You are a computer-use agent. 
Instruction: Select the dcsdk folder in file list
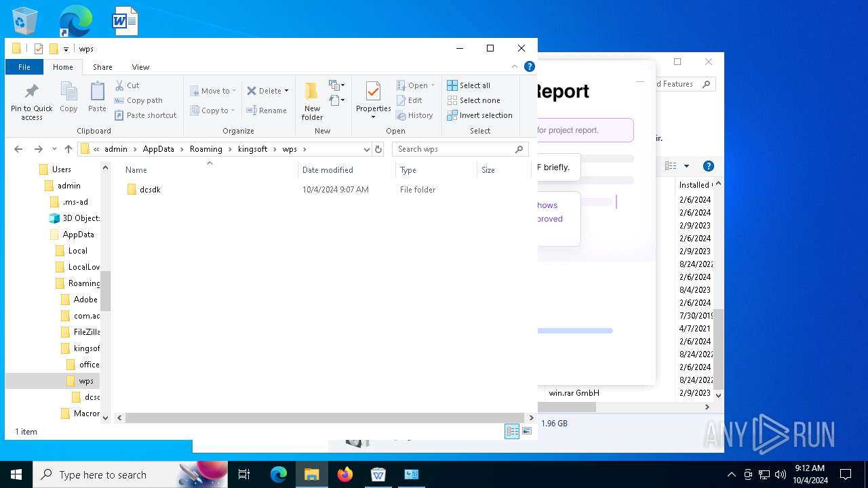click(150, 190)
